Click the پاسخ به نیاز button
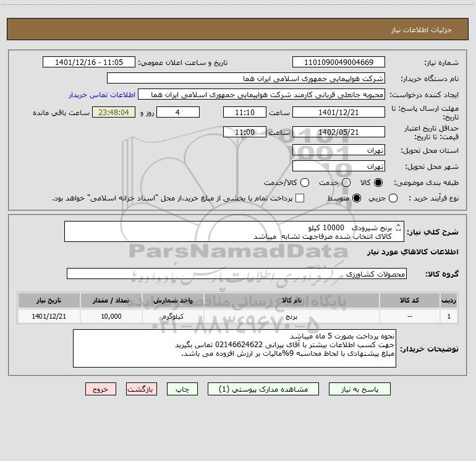 (x=359, y=389)
